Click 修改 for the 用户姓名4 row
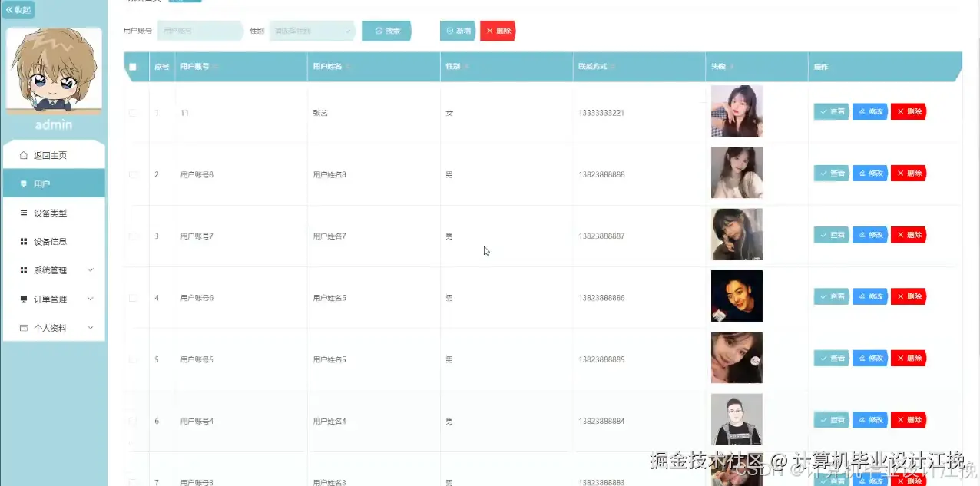This screenshot has height=486, width=980. pyautogui.click(x=870, y=419)
